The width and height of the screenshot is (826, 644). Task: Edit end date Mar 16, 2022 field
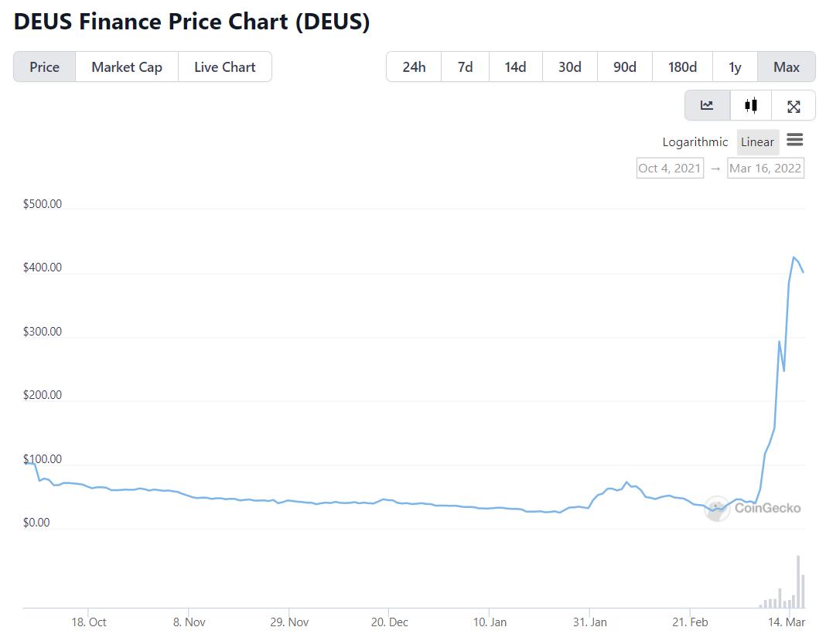(766, 168)
